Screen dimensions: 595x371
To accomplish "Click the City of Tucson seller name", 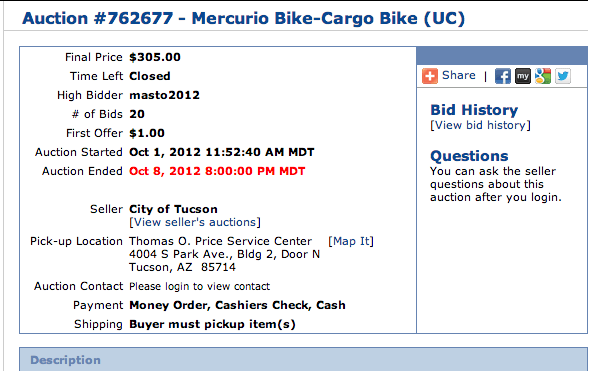I will click(173, 209).
